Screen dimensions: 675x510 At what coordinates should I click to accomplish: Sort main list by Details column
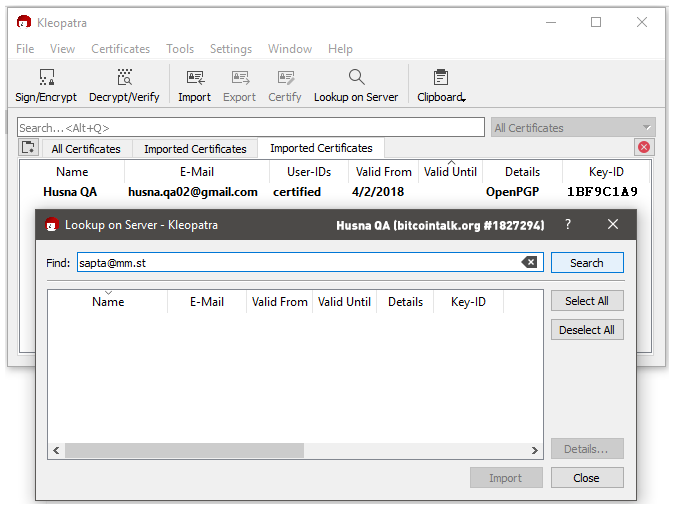click(522, 172)
